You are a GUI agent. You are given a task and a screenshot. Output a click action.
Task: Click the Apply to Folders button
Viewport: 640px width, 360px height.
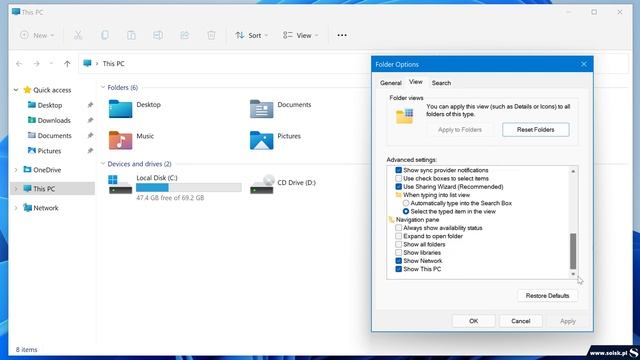click(460, 129)
